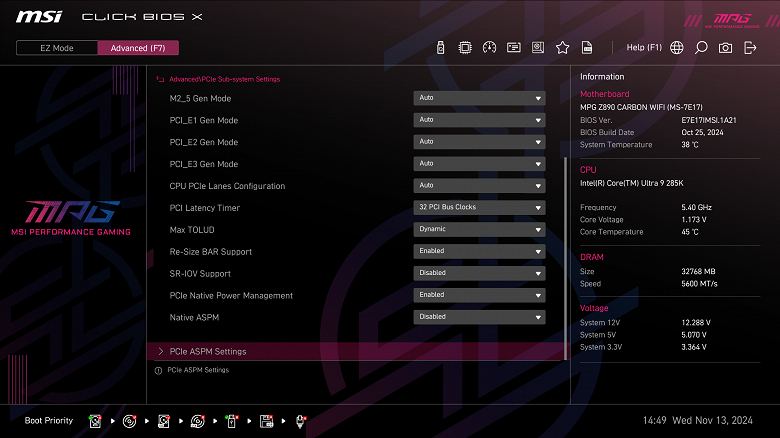This screenshot has width=780, height=438.
Task: Open M-Flash via the USB drive icon
Action: (440, 48)
